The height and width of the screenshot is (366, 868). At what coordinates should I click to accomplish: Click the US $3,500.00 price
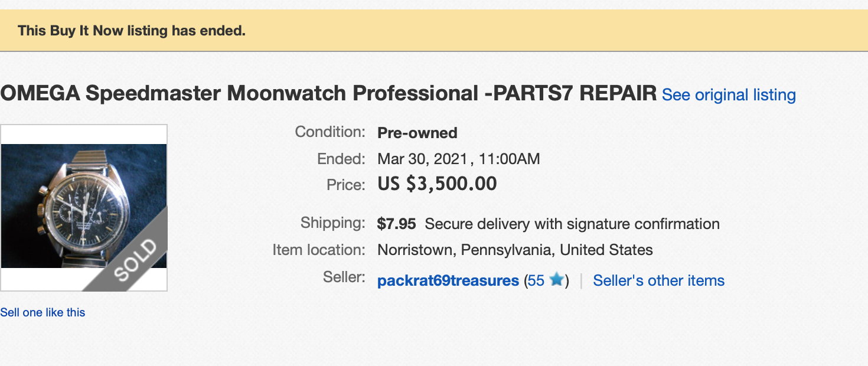pyautogui.click(x=437, y=184)
